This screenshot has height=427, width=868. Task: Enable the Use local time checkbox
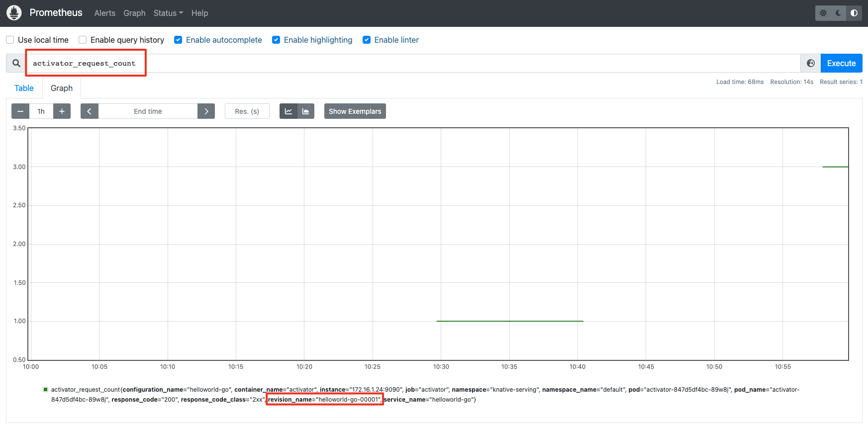click(x=10, y=40)
